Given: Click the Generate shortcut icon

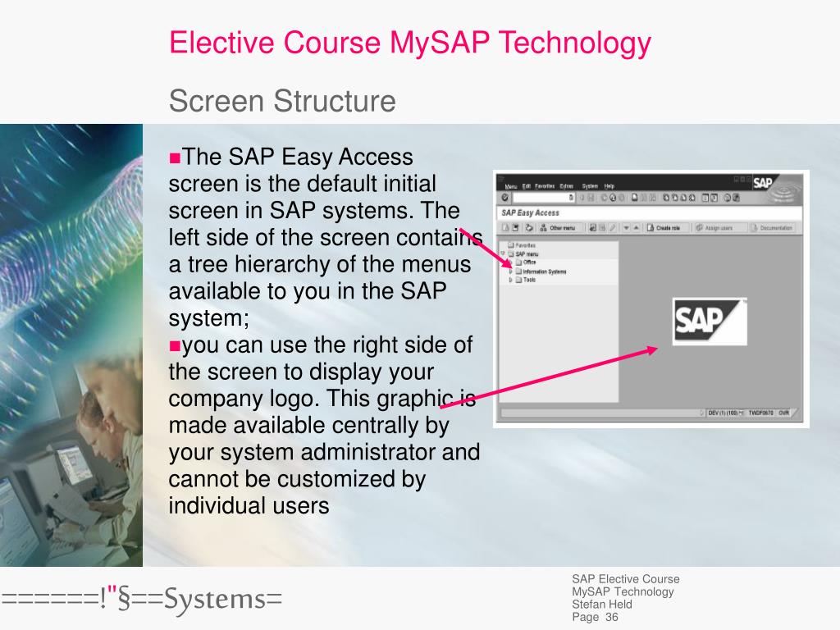Looking at the screenshot, I should point(714,198).
